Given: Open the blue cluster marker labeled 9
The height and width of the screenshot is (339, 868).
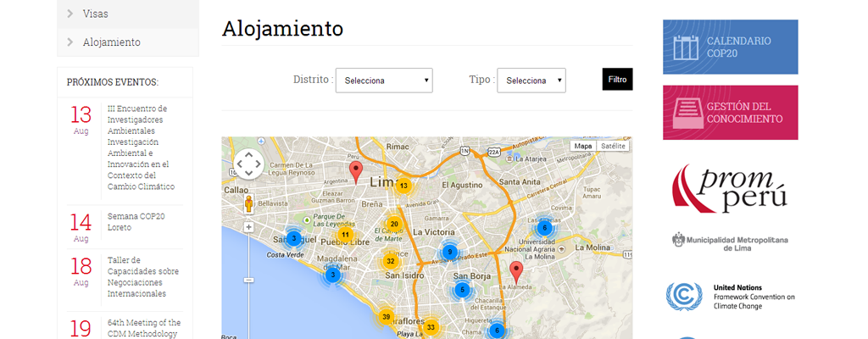Looking at the screenshot, I should point(450,252).
